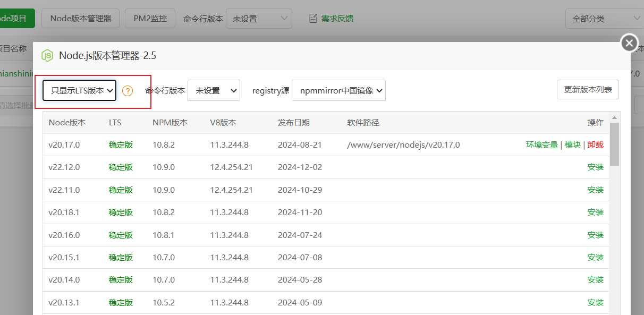Click V8 version 12.4.254.21 in v22.12.0 row
644x315 pixels.
(232, 167)
